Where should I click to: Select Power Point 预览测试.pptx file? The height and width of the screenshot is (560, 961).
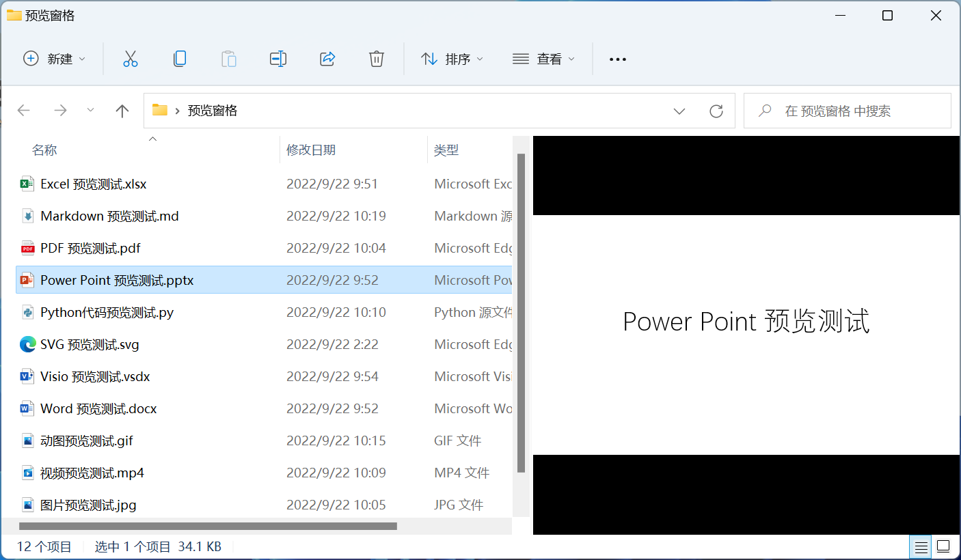point(117,280)
